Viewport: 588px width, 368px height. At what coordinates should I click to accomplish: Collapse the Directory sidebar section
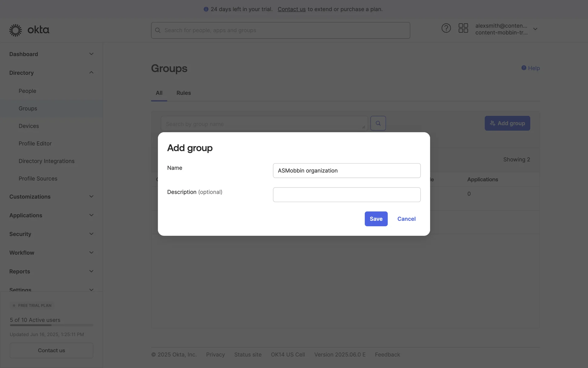click(91, 73)
